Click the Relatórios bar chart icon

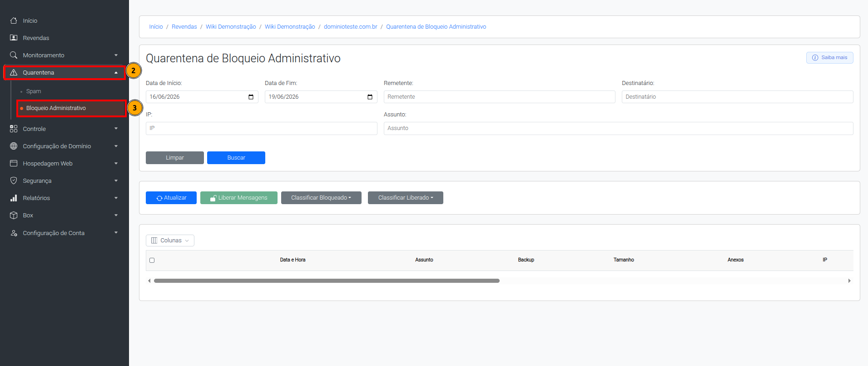tap(14, 198)
